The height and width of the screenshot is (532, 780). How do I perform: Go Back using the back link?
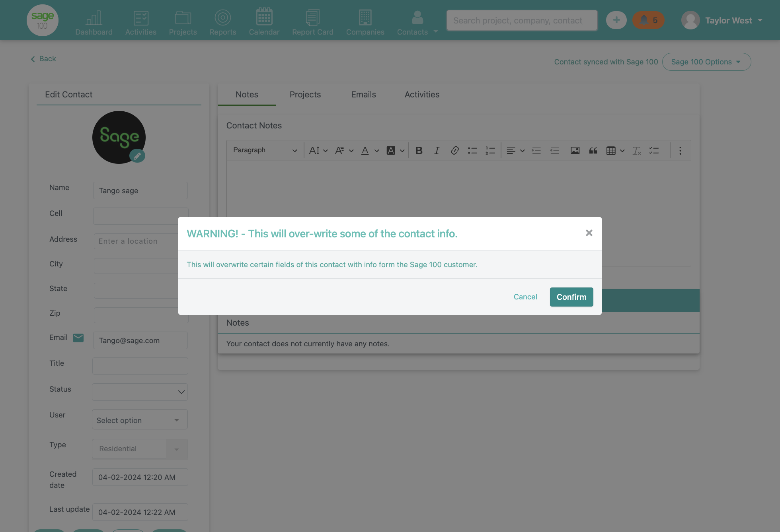tap(43, 59)
